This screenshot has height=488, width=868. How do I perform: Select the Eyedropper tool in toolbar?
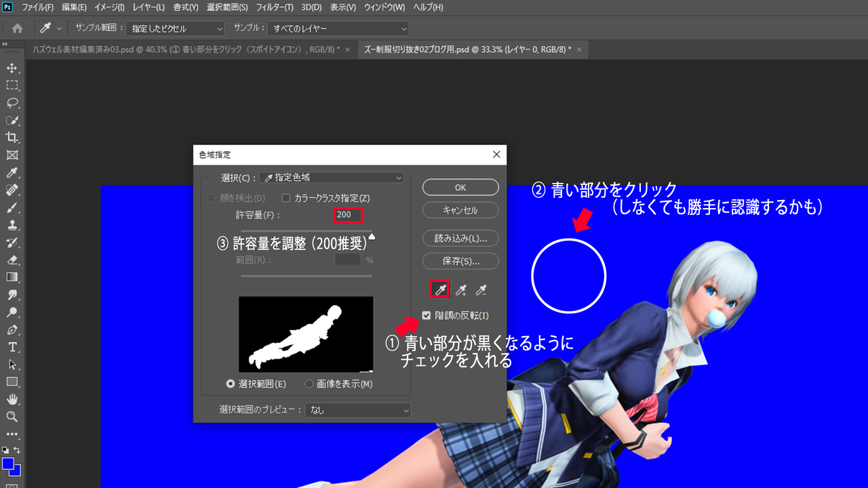pos(12,172)
